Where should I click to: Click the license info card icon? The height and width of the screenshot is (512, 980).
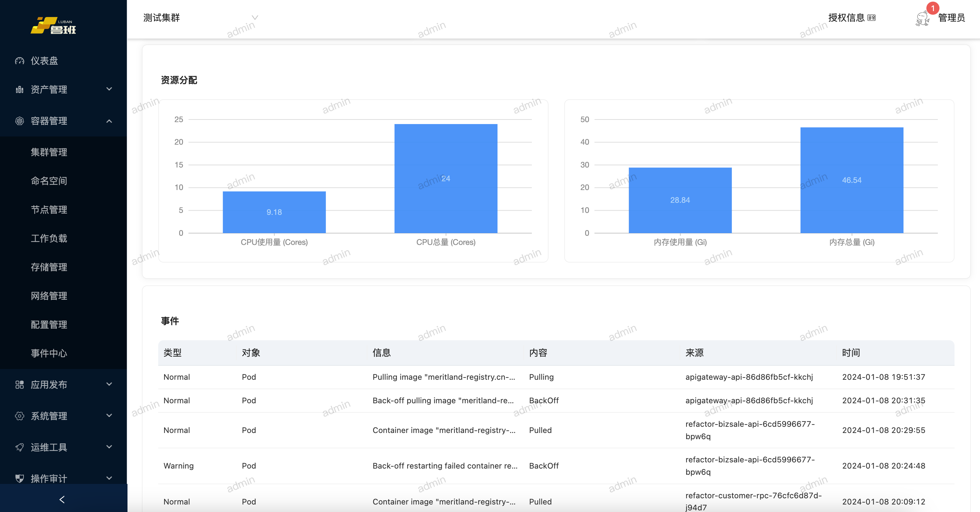(x=871, y=18)
